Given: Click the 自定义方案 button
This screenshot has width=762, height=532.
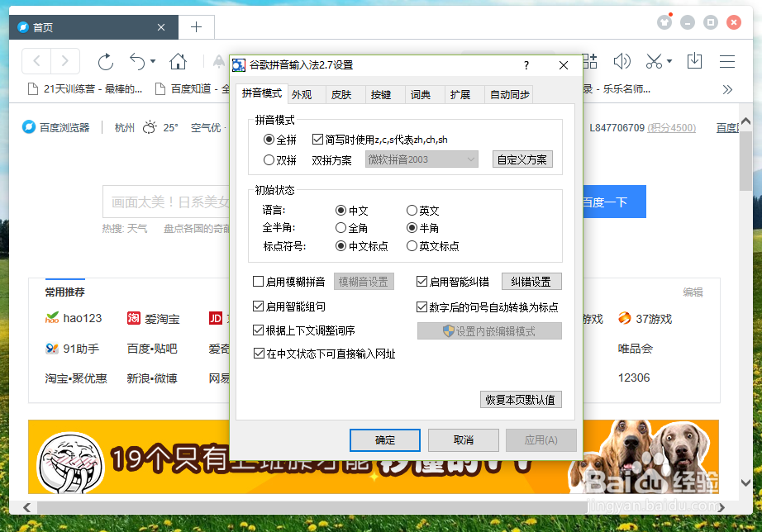Looking at the screenshot, I should point(521,159).
